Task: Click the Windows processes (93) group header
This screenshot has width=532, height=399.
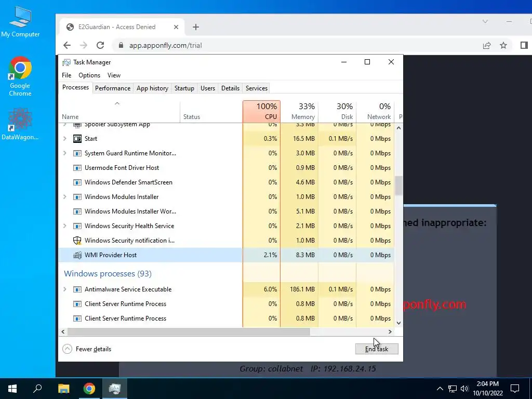Action: pos(108,273)
